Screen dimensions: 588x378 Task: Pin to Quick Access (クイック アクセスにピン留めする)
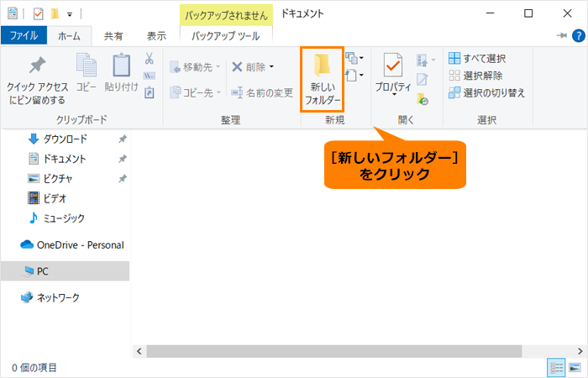pyautogui.click(x=37, y=80)
